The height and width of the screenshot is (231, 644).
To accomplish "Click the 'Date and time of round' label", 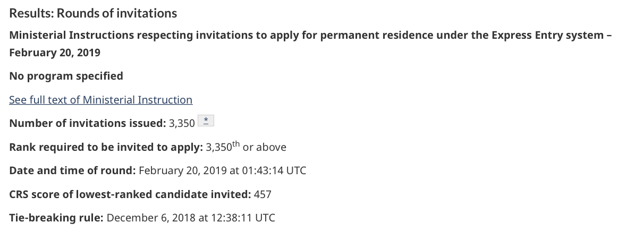I will (72, 170).
